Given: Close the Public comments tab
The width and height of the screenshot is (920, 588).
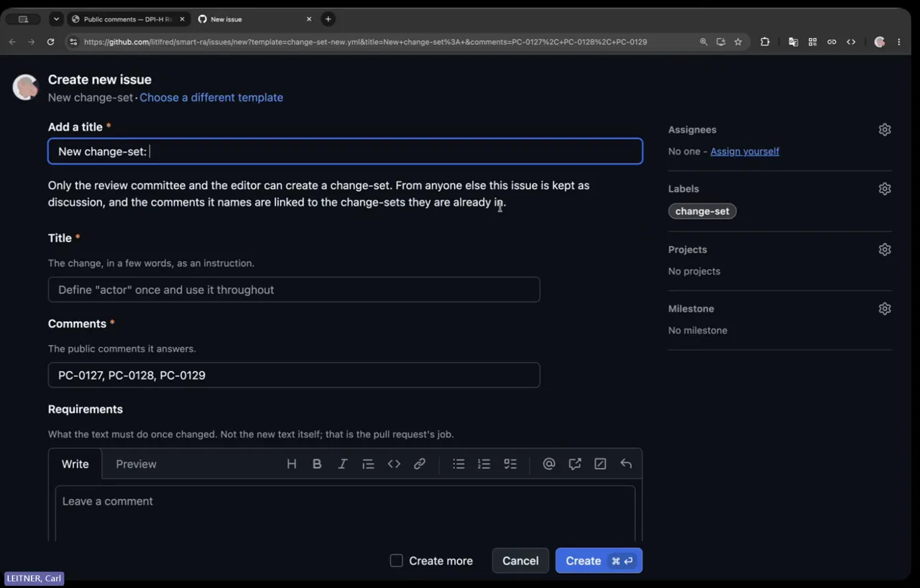Looking at the screenshot, I should pyautogui.click(x=183, y=19).
